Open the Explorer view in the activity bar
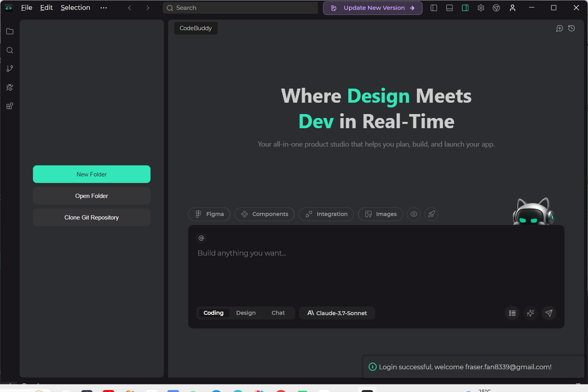Image resolution: width=588 pixels, height=392 pixels. coord(10,31)
